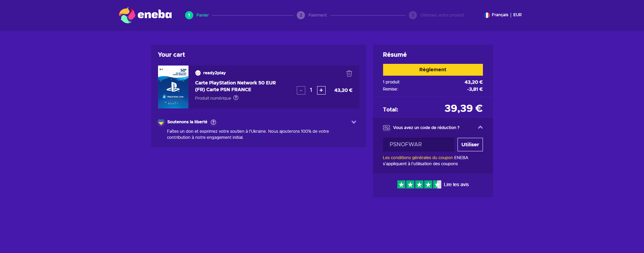Collapse the code de réduction section

(x=480, y=127)
